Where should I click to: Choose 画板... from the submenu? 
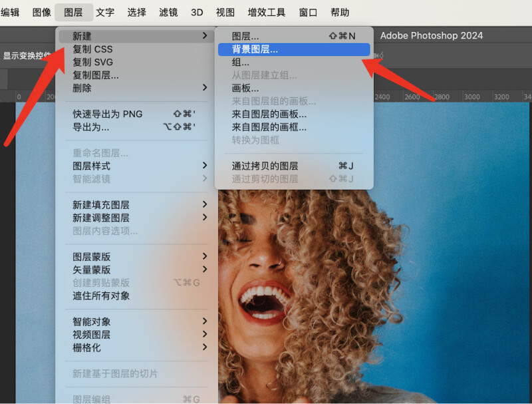pos(245,88)
